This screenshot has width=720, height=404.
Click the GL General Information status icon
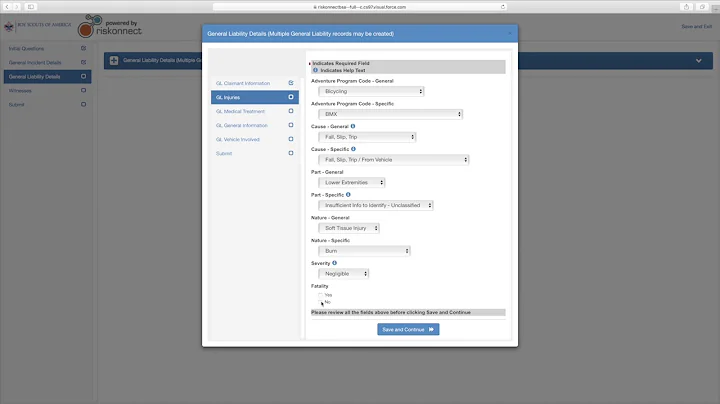(291, 125)
